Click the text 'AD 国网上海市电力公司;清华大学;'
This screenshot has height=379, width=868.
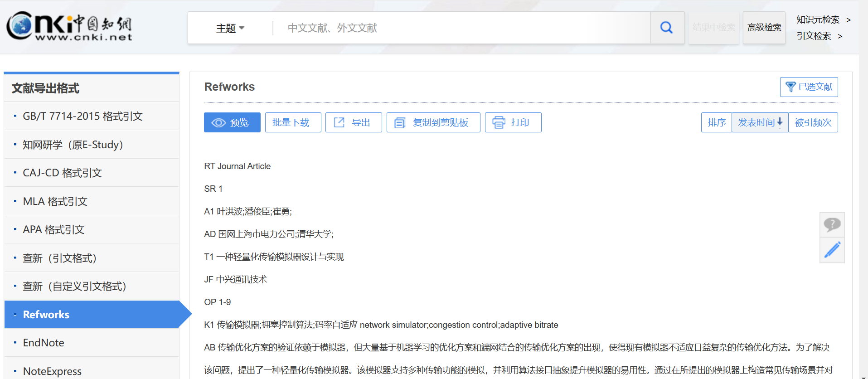click(268, 234)
